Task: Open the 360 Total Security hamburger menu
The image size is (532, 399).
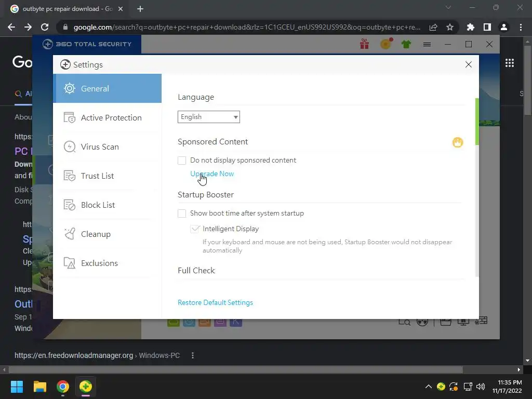Action: (x=427, y=45)
